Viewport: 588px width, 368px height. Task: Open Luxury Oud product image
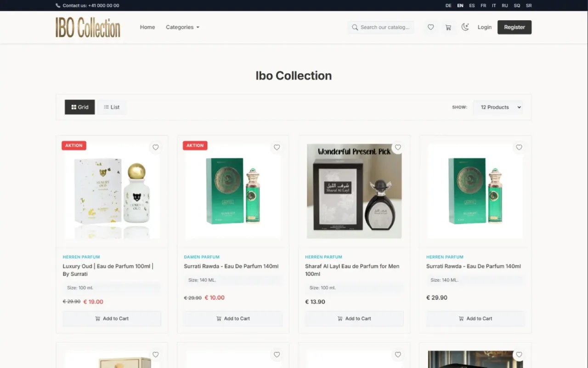coord(112,191)
